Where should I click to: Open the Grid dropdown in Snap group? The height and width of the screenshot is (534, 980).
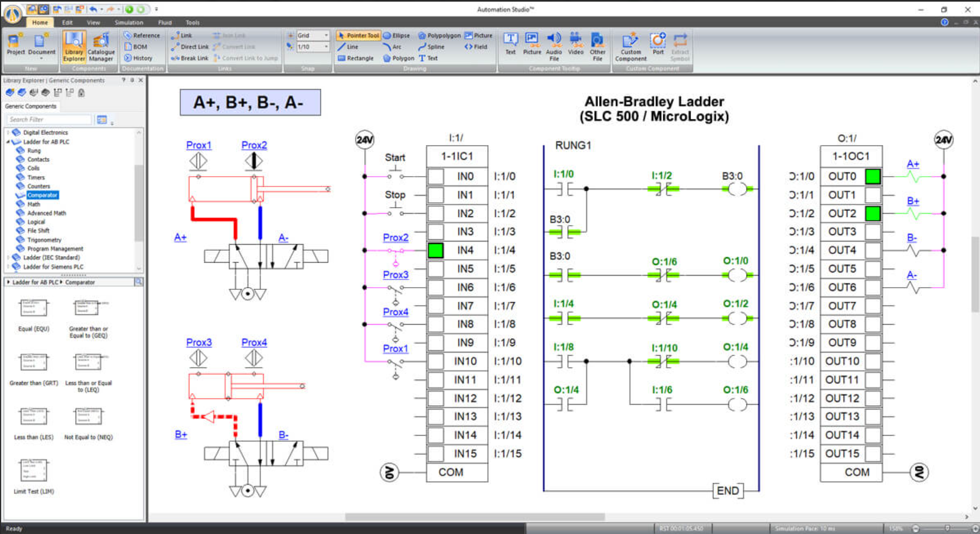(326, 35)
